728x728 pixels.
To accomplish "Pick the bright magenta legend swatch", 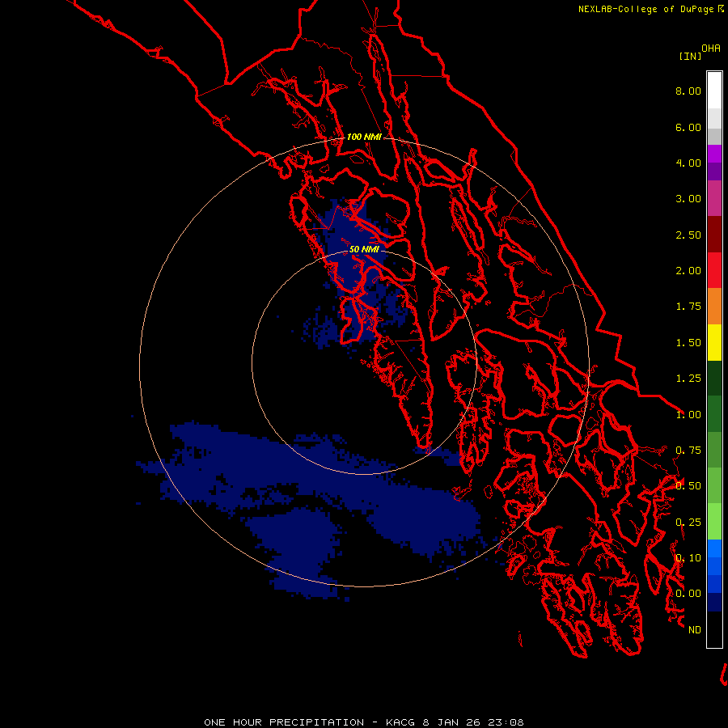I will [714, 154].
